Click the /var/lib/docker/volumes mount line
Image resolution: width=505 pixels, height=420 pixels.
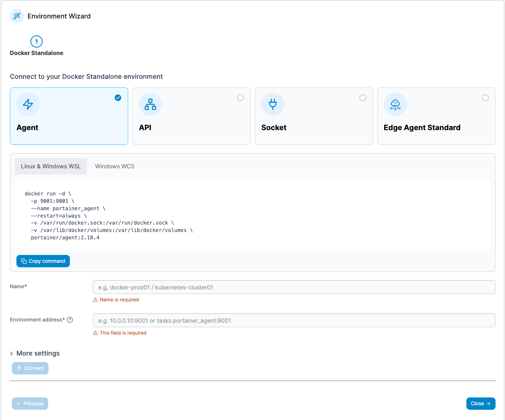click(112, 230)
